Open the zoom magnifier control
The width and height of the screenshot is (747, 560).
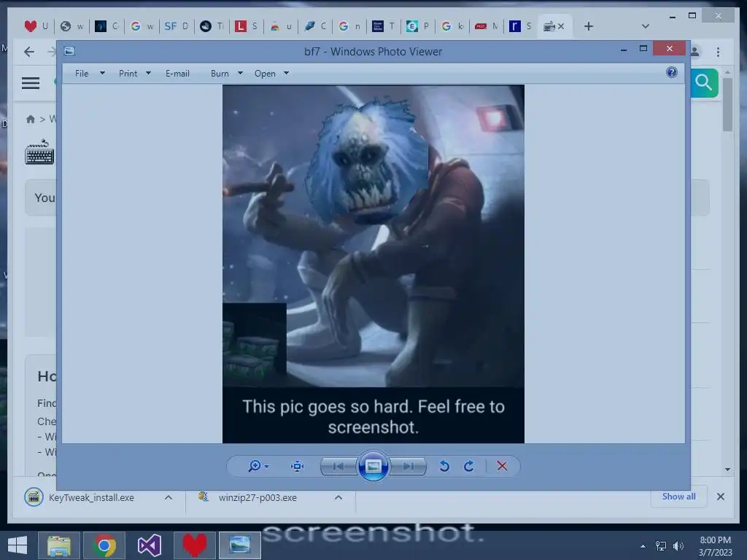258,466
